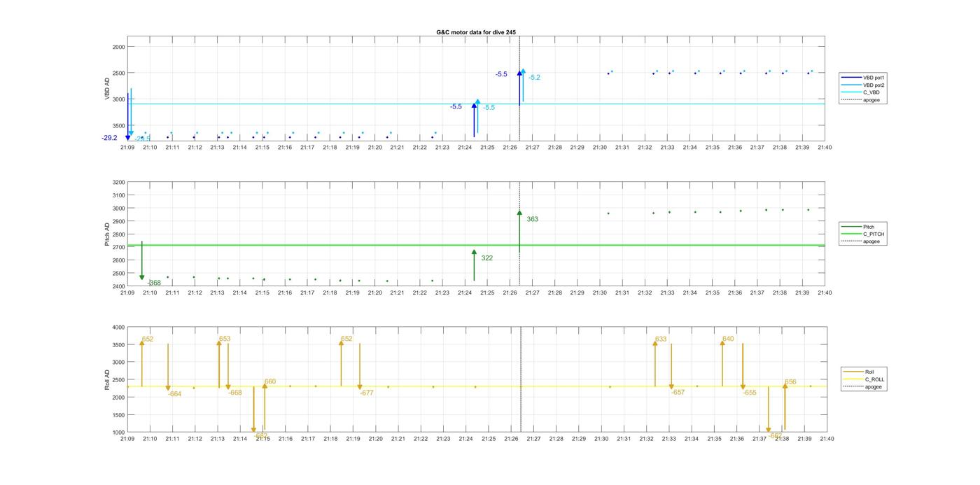980x485 pixels.
Task: Click the "VBD AD" y-axis label
Action: [x=107, y=90]
